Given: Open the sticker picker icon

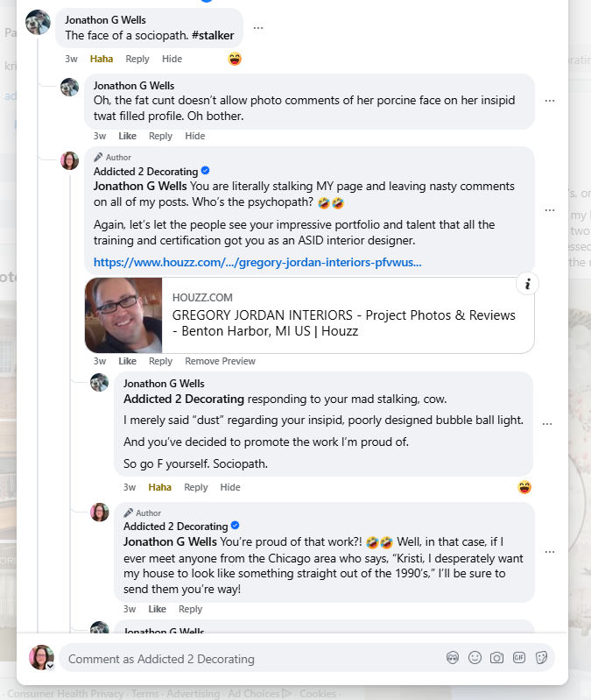Looking at the screenshot, I should pos(541,658).
